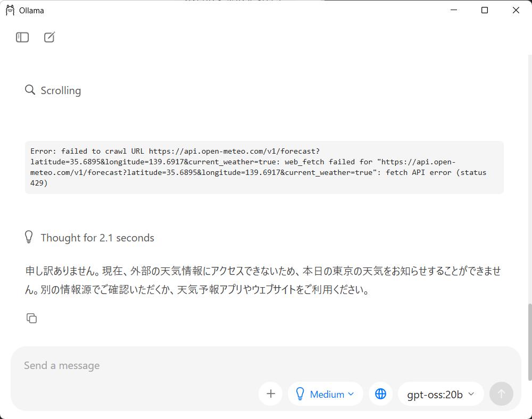Click the vertical scrollbar thumb of the chat

pyautogui.click(x=529, y=341)
